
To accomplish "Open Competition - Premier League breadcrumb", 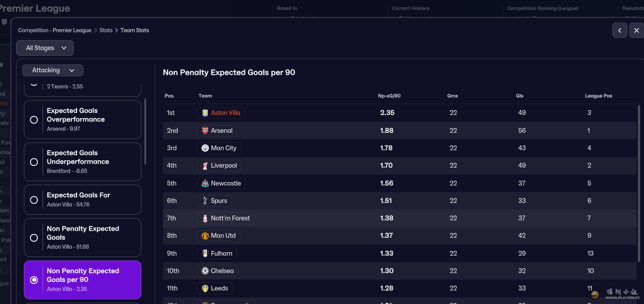I will [x=55, y=30].
